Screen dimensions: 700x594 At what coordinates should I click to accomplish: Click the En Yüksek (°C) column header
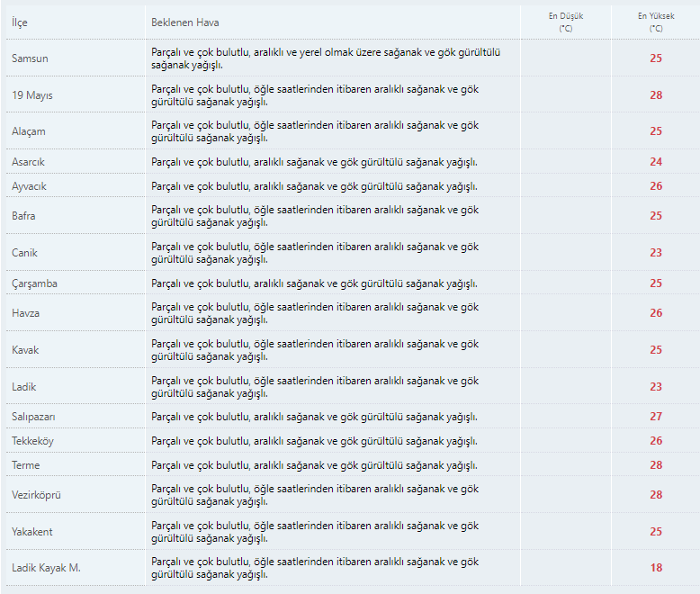[656, 22]
